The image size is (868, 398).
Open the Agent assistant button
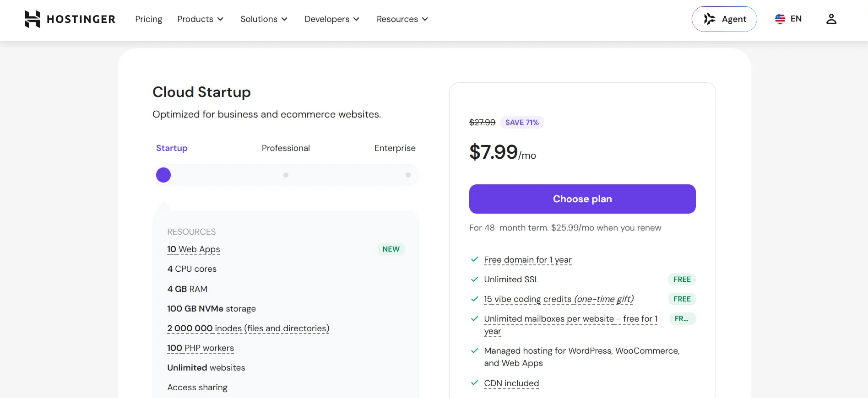coord(724,19)
